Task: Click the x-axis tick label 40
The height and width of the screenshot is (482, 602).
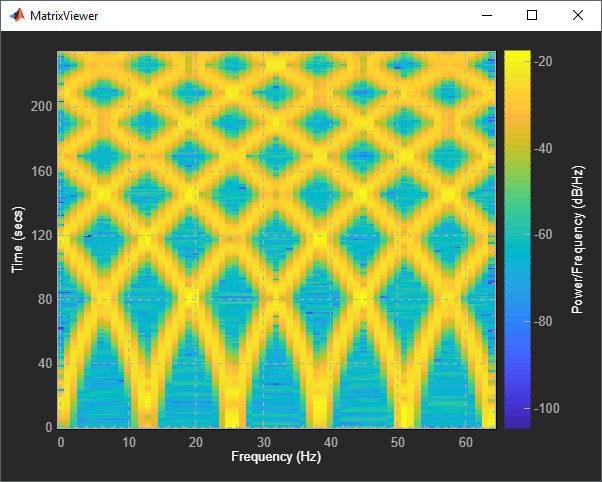Action: coord(331,442)
